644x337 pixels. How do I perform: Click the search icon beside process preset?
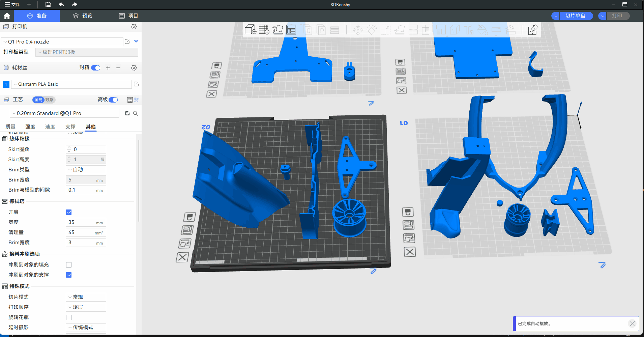click(136, 113)
